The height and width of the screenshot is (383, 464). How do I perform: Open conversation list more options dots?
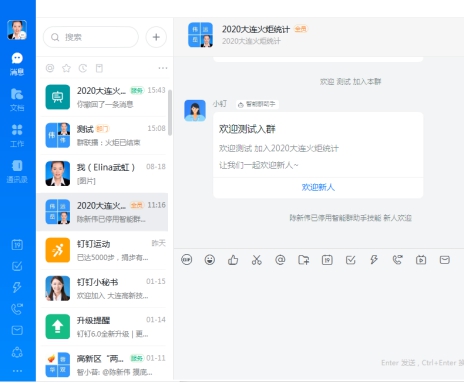coord(163,68)
